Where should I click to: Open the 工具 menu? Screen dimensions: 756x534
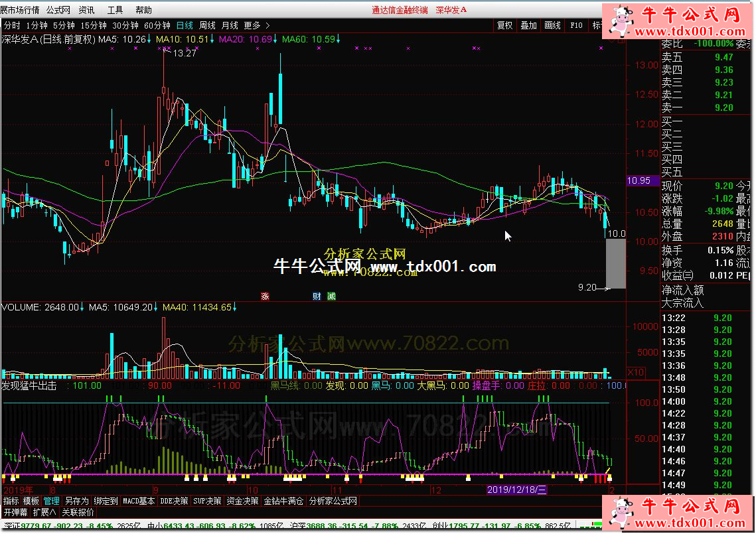[115, 10]
